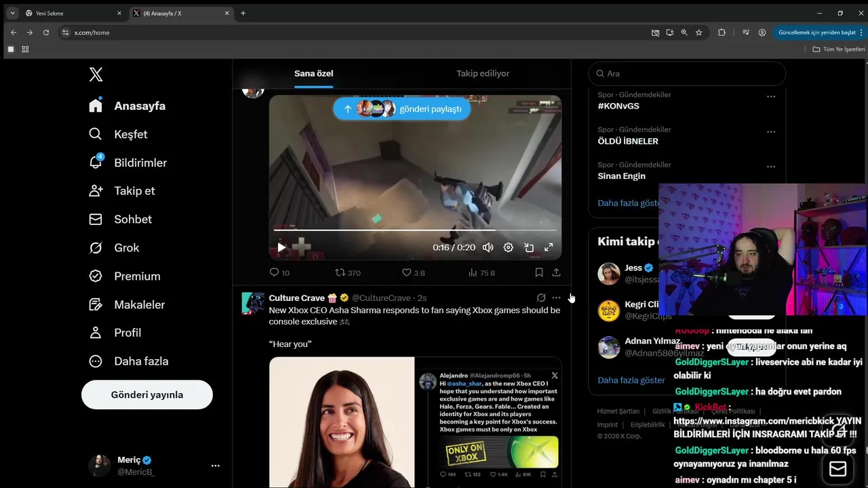Screen dimensions: 868x488
Task: Click the Ara search field
Action: tap(687, 73)
